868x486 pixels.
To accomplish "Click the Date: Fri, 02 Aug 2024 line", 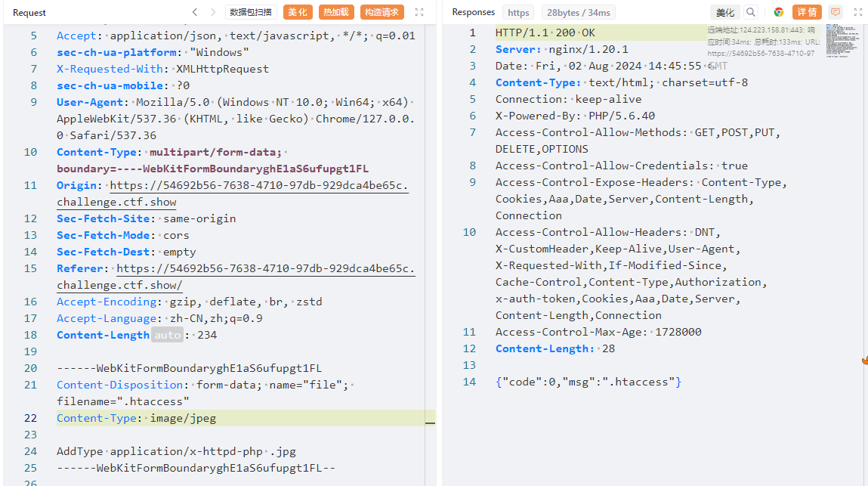I will click(x=612, y=66).
